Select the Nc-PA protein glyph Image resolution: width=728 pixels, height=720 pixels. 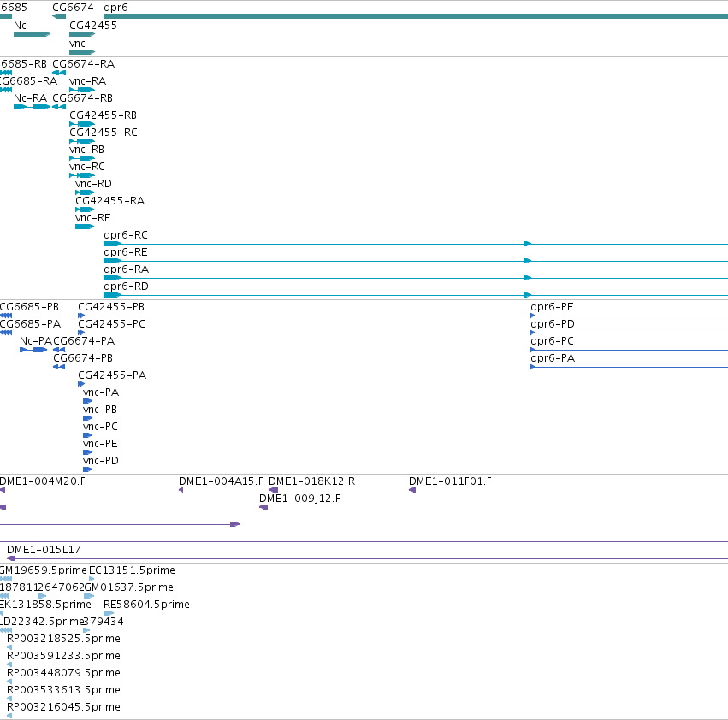33,350
